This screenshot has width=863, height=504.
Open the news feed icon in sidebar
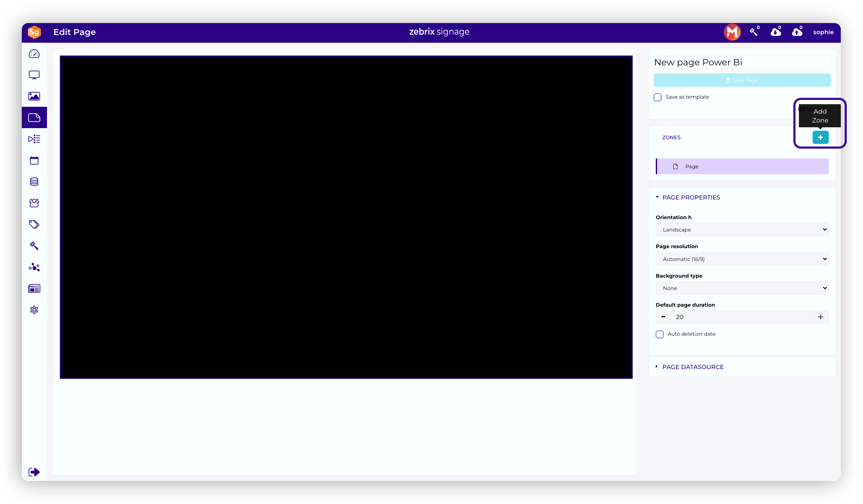[x=34, y=289]
